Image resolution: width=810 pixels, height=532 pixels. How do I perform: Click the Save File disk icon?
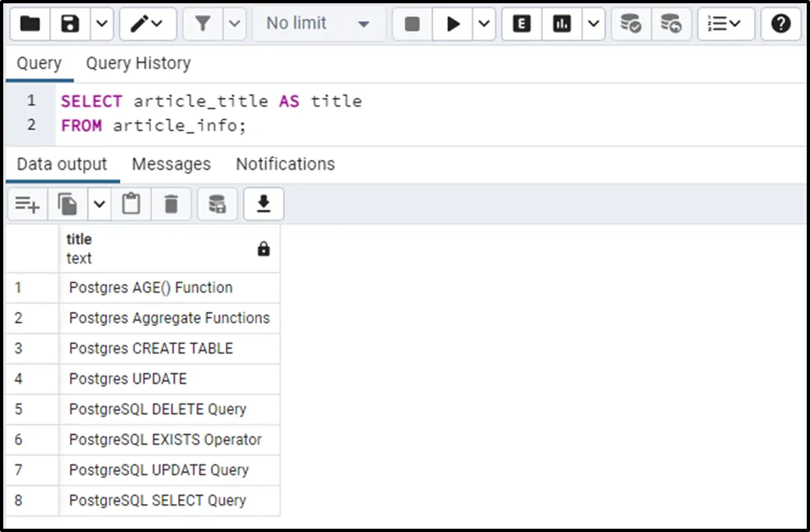click(70, 24)
